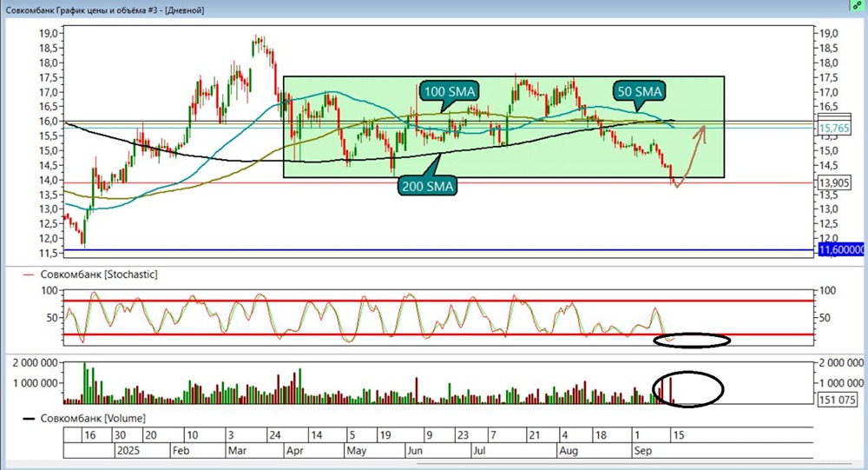Click the date label 23 on the time axis
868x470 pixels.
463,435
